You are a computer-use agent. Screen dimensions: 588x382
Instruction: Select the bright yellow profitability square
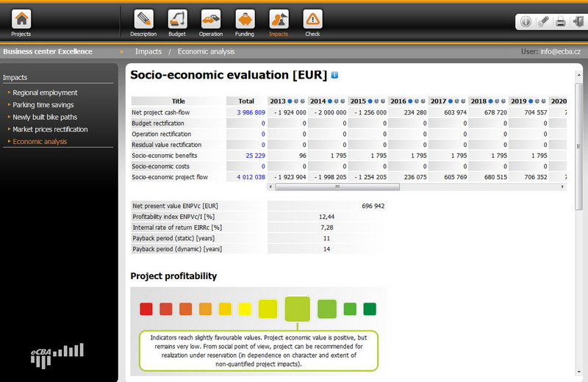245,309
